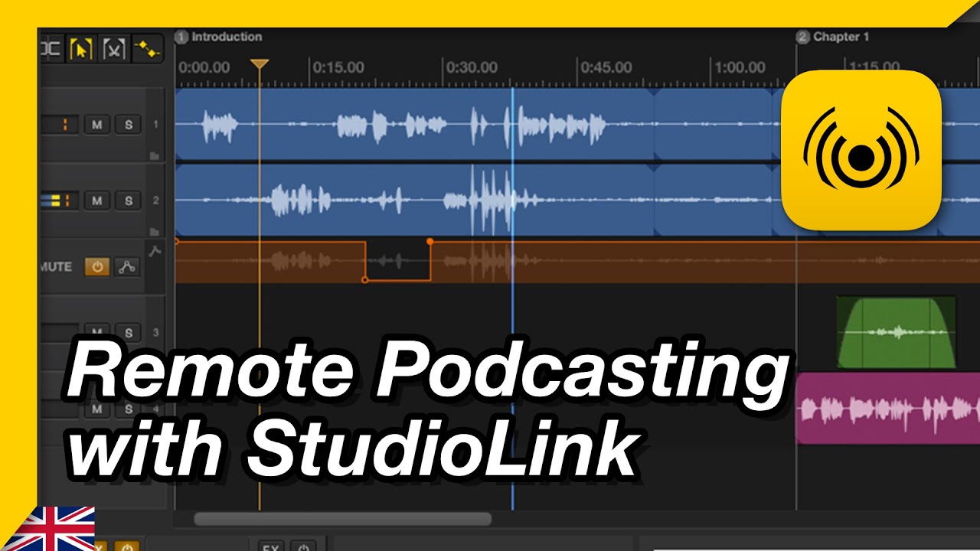This screenshot has height=551, width=980.
Task: Click the bottom envelope point starting the muted section
Action: pyautogui.click(x=364, y=280)
